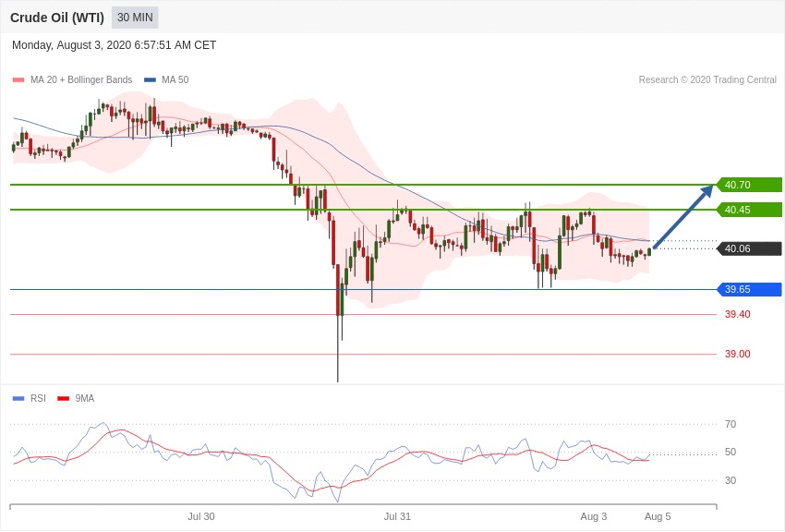Click the blue MA 50 legend swatch

coord(150,80)
